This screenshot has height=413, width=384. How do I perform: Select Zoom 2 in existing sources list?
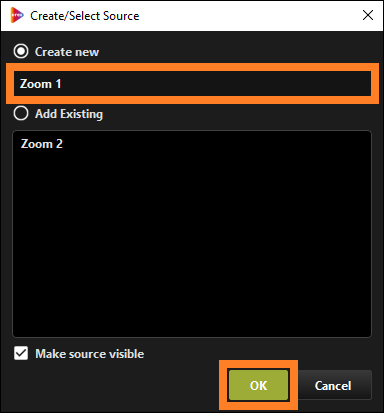42,144
